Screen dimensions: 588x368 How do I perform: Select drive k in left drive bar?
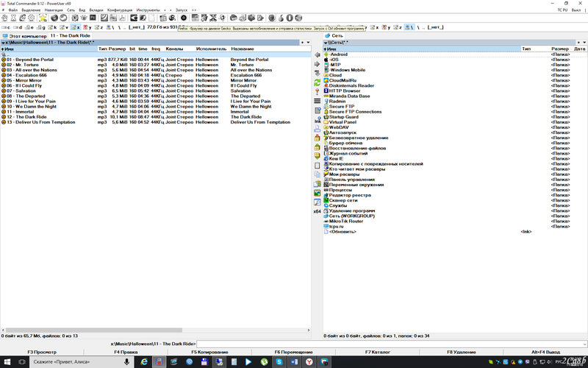pos(52,27)
